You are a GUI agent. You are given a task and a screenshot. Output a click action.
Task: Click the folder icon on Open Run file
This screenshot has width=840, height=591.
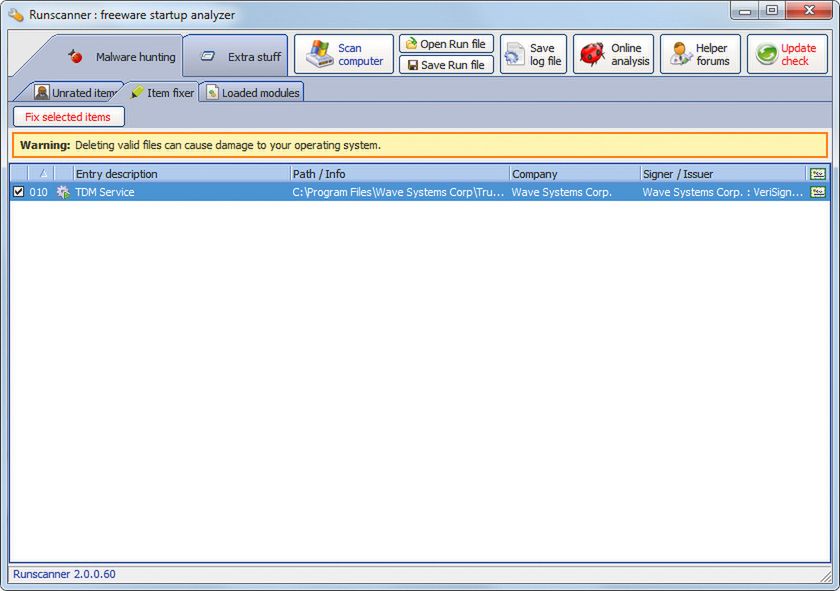pyautogui.click(x=411, y=43)
